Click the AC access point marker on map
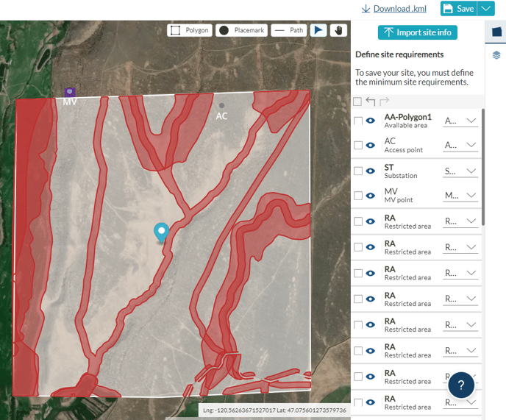 [x=221, y=106]
